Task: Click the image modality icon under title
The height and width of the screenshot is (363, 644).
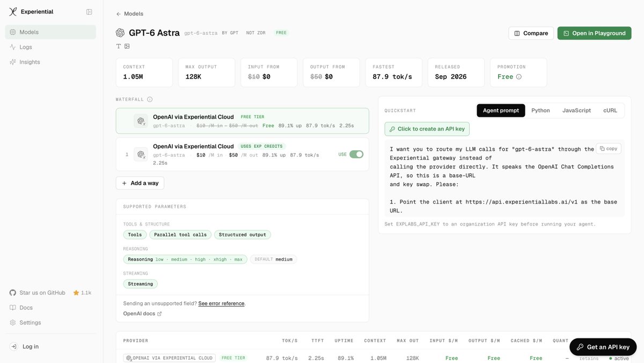Action: click(127, 46)
